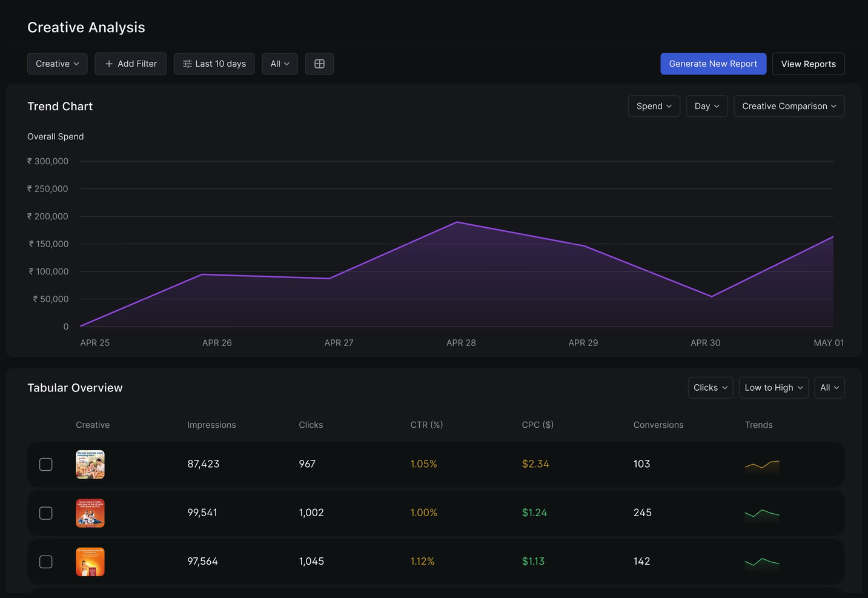Open the Spend metric dropdown on the Trend Chart
Image resolution: width=868 pixels, height=598 pixels.
coord(654,106)
